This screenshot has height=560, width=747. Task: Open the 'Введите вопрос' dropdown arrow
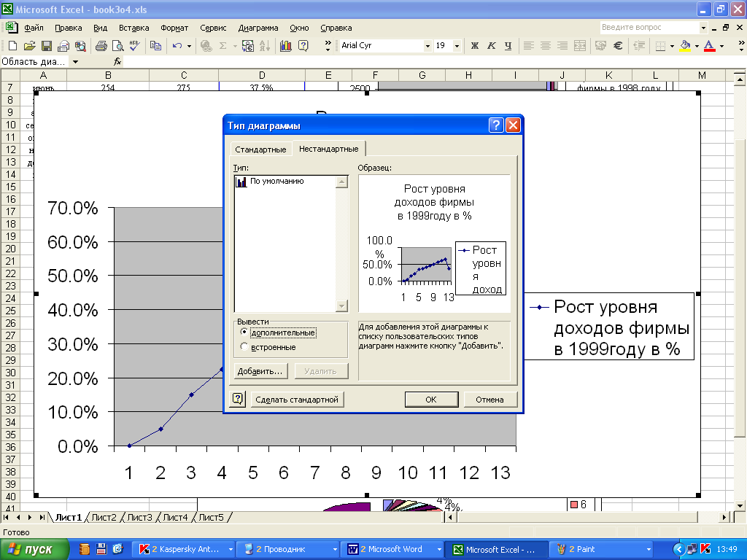pyautogui.click(x=703, y=28)
